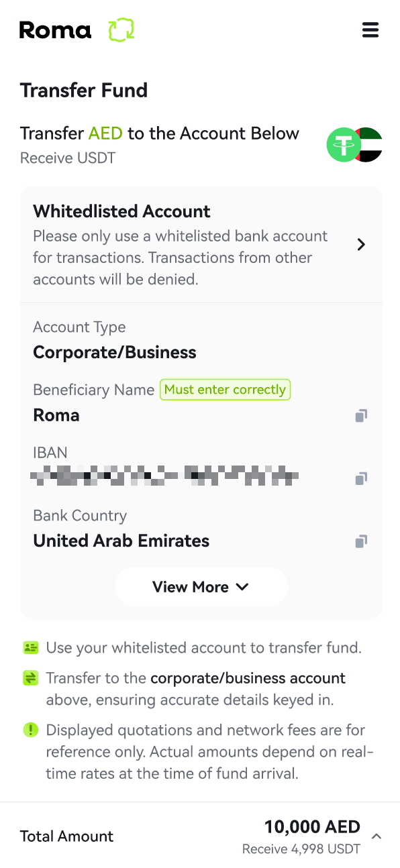Viewport: 400px width, 868px height.
Task: Tap the whitelisted account ID card icon
Action: 30,648
